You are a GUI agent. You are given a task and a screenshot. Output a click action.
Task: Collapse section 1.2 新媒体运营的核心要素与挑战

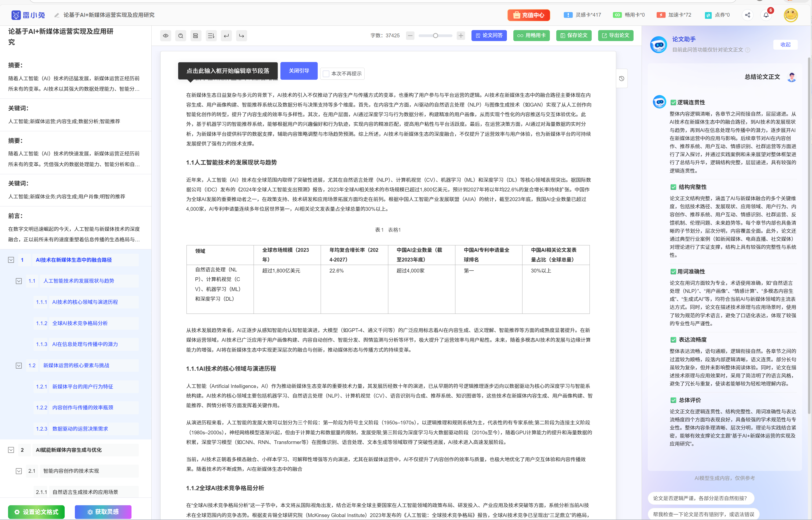pyautogui.click(x=19, y=365)
